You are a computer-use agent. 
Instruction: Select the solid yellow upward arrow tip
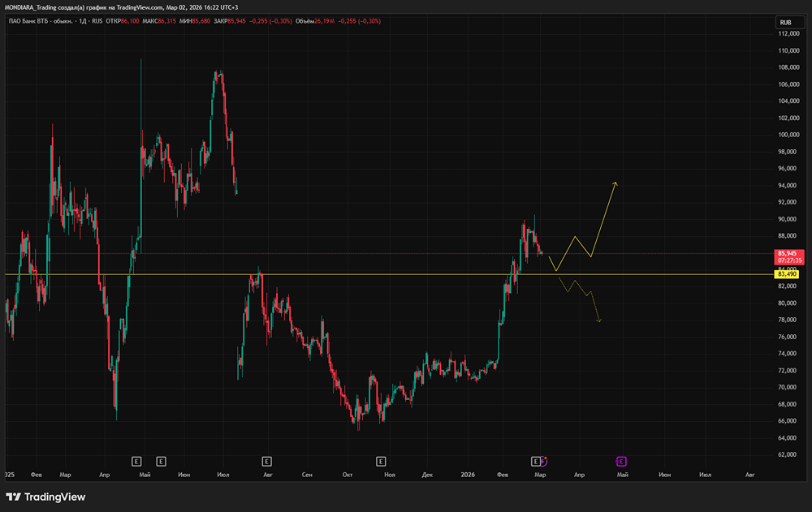615,183
